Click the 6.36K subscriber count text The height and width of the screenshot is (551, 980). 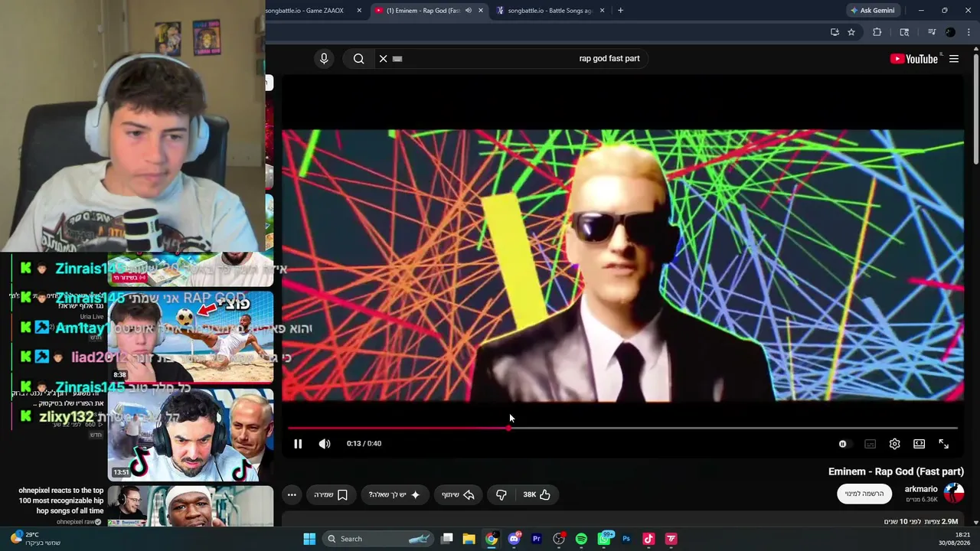[922, 500]
